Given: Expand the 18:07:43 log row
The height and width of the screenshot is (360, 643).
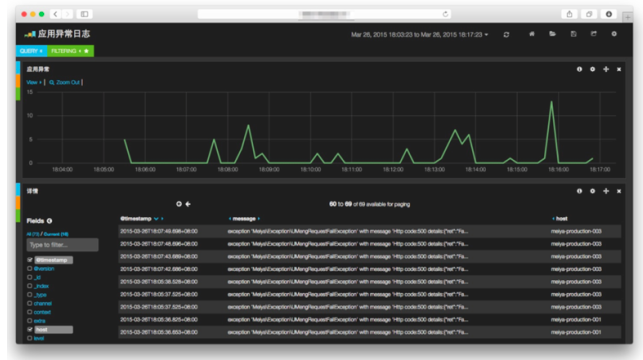Looking at the screenshot, I should pyautogui.click(x=369, y=257).
